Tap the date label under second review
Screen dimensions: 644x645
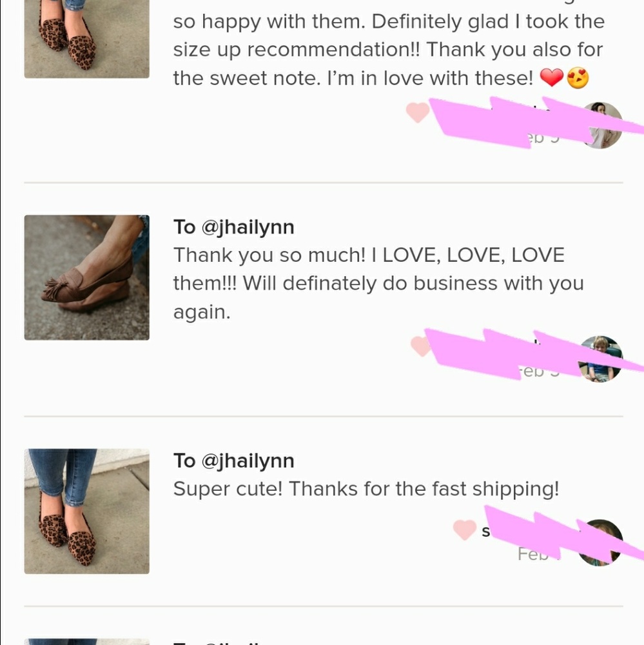(540, 372)
